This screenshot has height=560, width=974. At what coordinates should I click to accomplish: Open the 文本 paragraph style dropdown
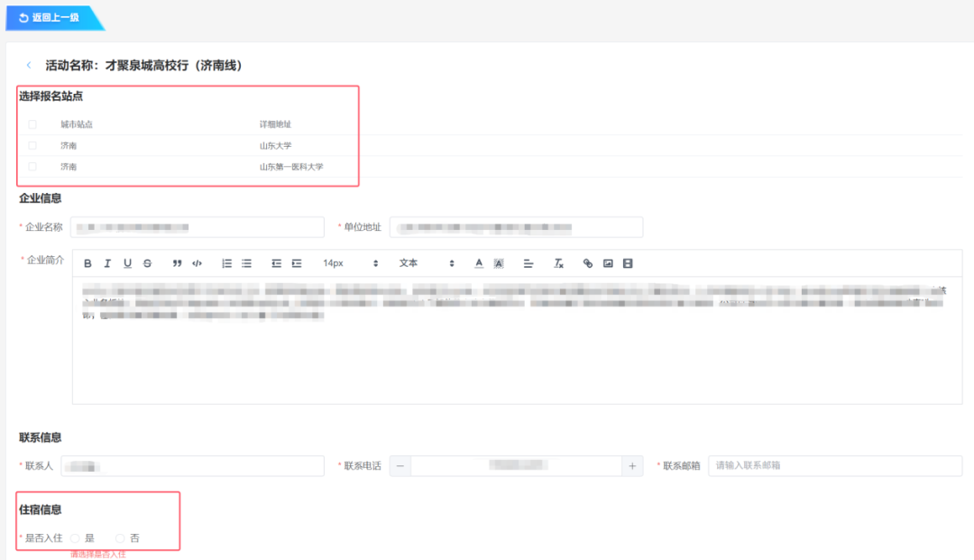[427, 263]
